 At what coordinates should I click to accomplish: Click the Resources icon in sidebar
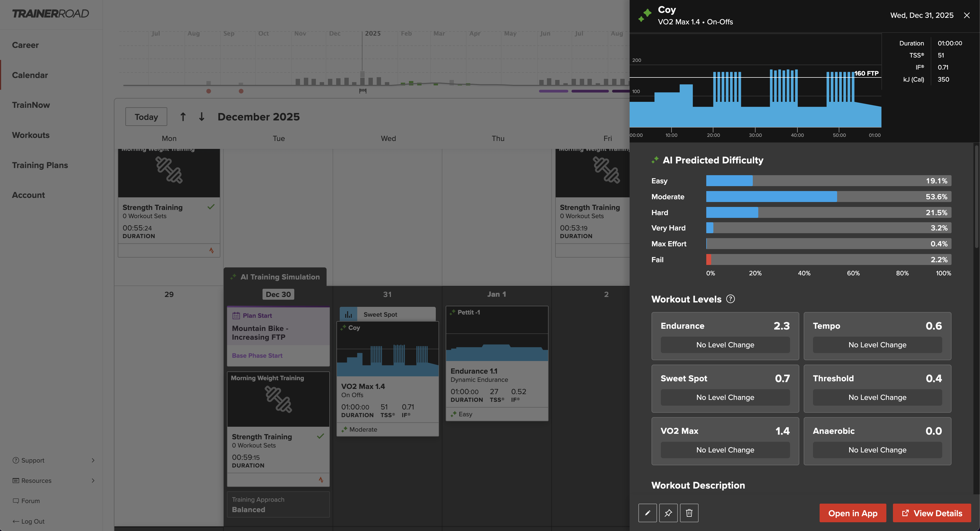16,480
